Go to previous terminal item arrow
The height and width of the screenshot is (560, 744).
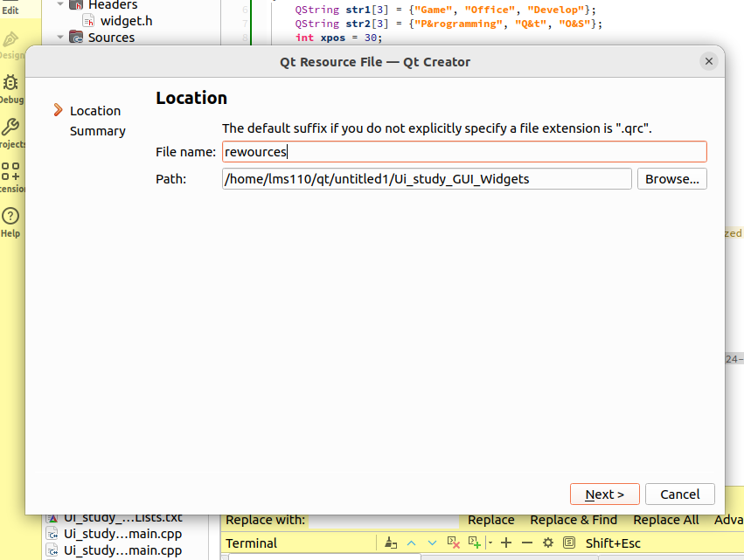point(412,543)
